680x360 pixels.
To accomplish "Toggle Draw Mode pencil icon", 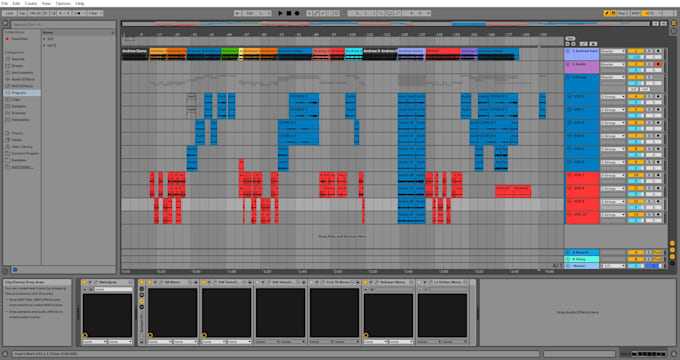I will coord(607,13).
